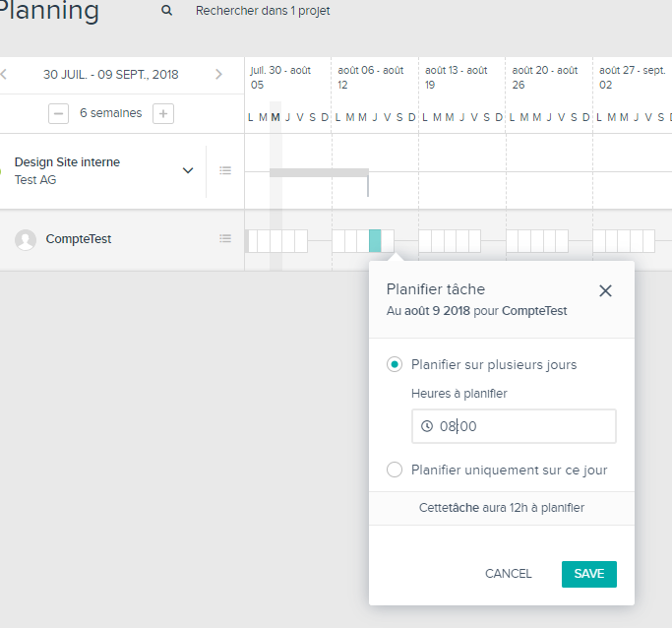Screen dimensions: 672x628
Task: Increase weeks with plus button
Action: click(163, 113)
